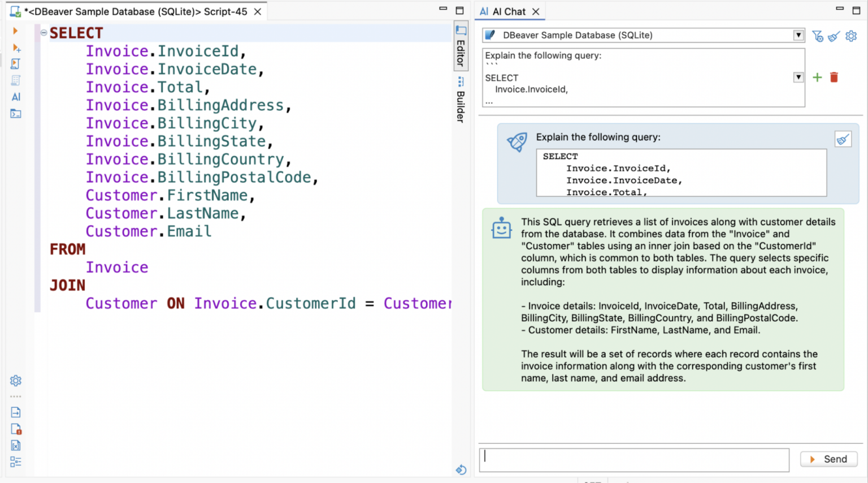Open AI chat filter settings funnel icon

[817, 36]
